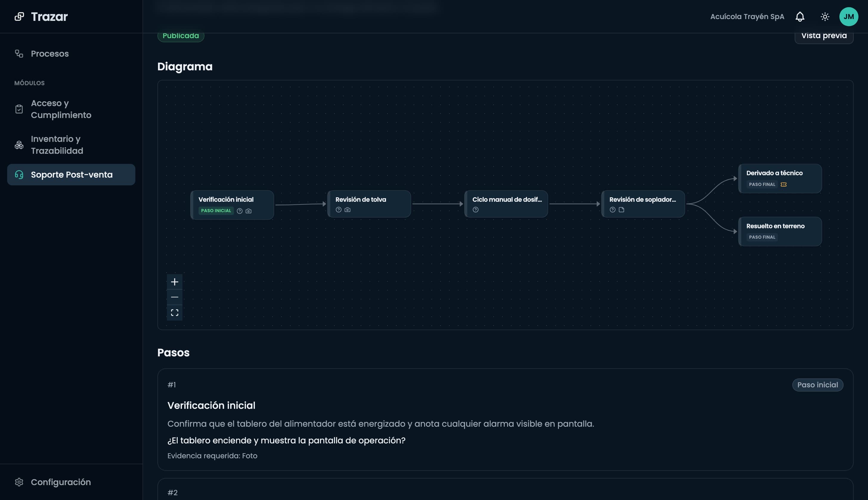The image size is (868, 500).
Task: Click the Inventario y Trazabilidad boxes icon
Action: (19, 145)
